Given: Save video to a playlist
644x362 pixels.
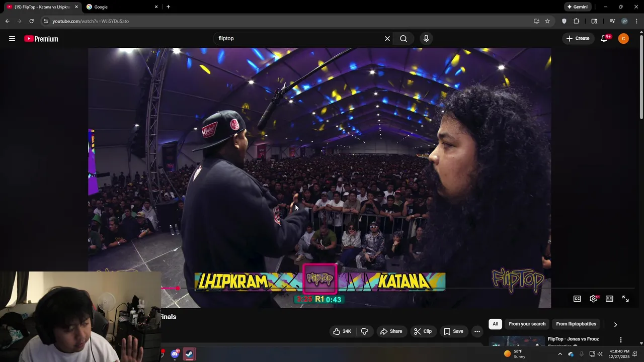Looking at the screenshot, I should (x=453, y=331).
